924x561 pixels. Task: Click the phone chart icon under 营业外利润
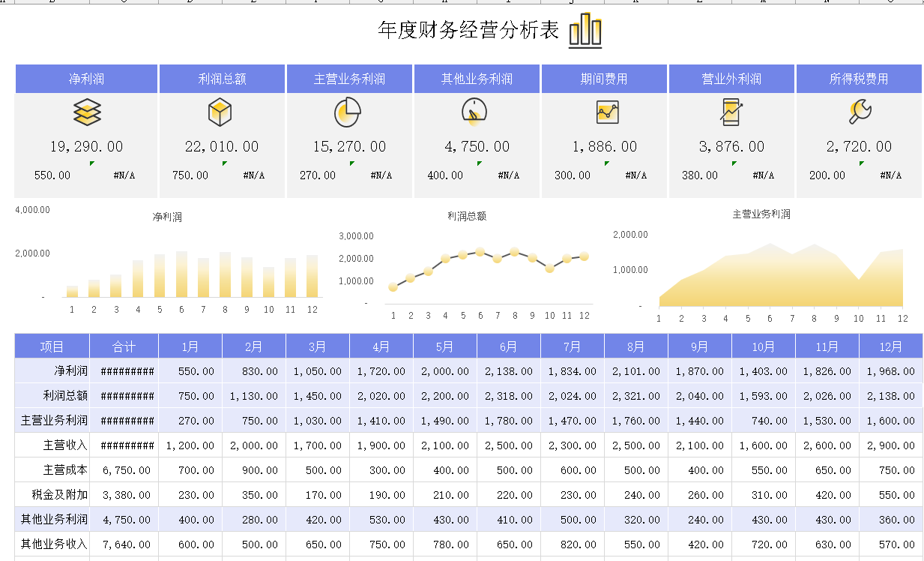[x=731, y=112]
